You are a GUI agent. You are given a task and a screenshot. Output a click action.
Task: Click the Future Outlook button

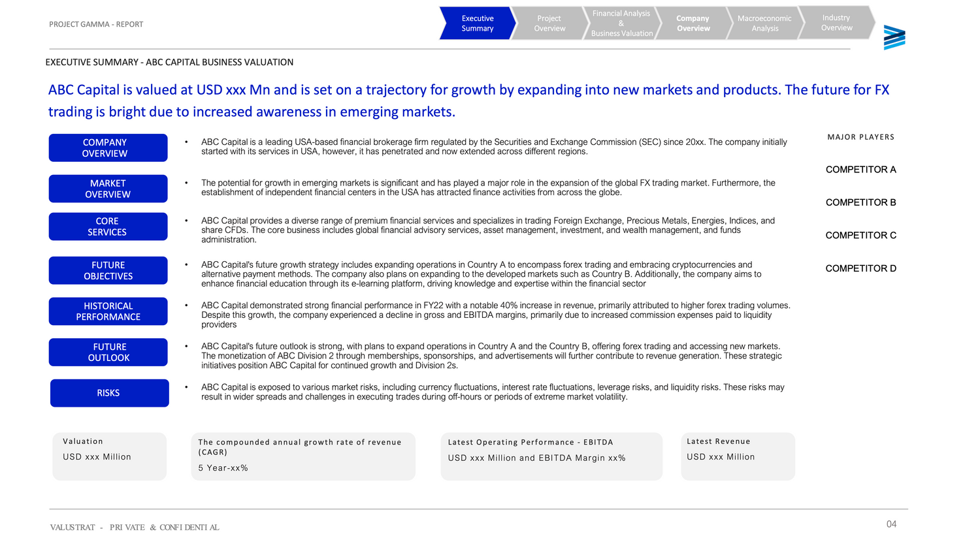coord(108,353)
